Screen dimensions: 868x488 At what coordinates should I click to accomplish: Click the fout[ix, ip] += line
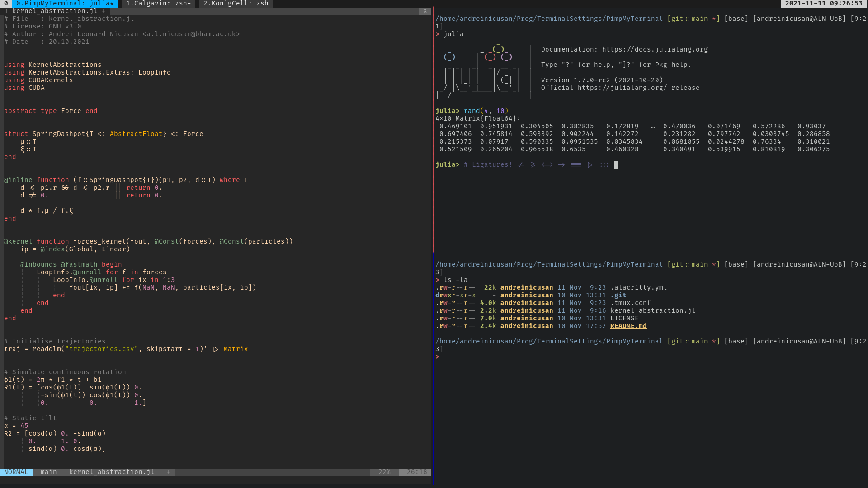tap(163, 288)
